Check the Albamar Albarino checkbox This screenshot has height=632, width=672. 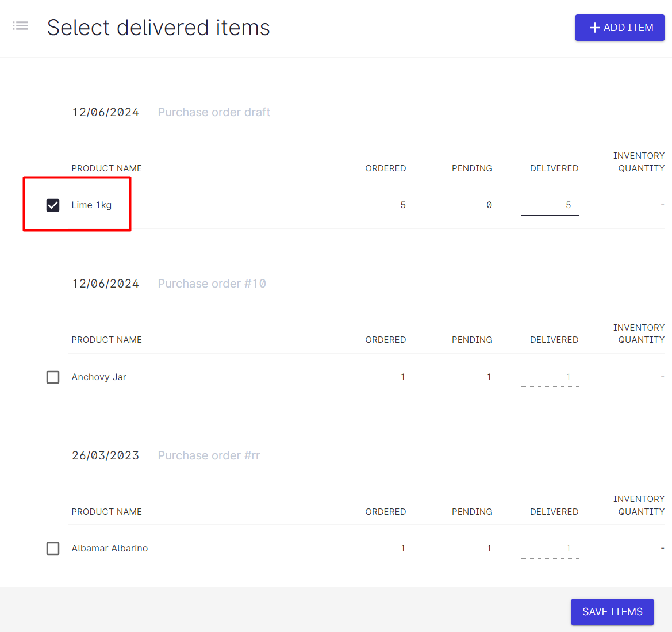point(52,548)
